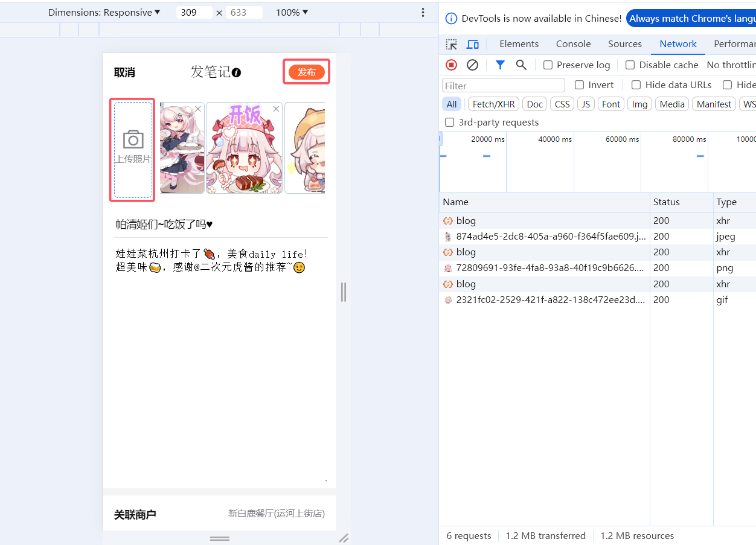Click the viewport height field 633
This screenshot has width=756, height=545.
click(245, 12)
